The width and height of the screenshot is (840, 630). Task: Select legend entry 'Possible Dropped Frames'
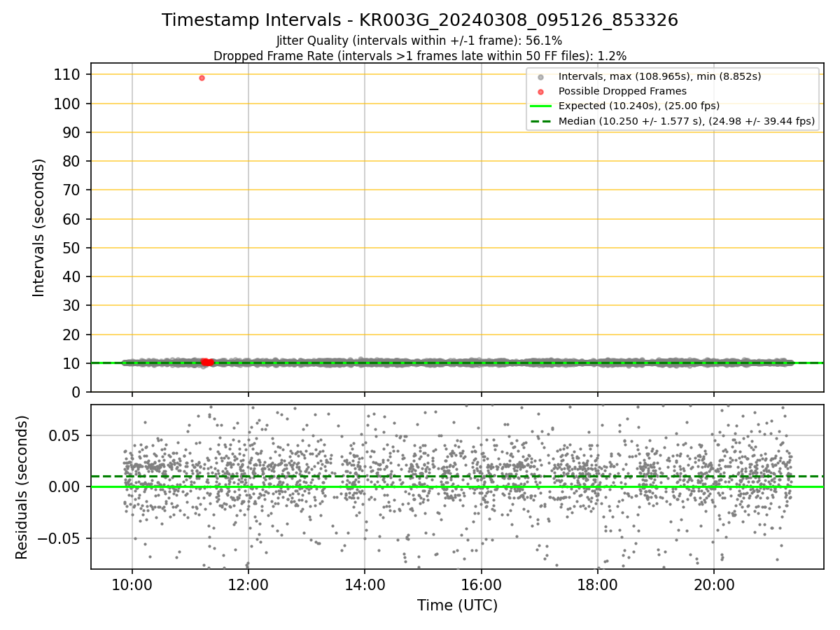[x=622, y=91]
